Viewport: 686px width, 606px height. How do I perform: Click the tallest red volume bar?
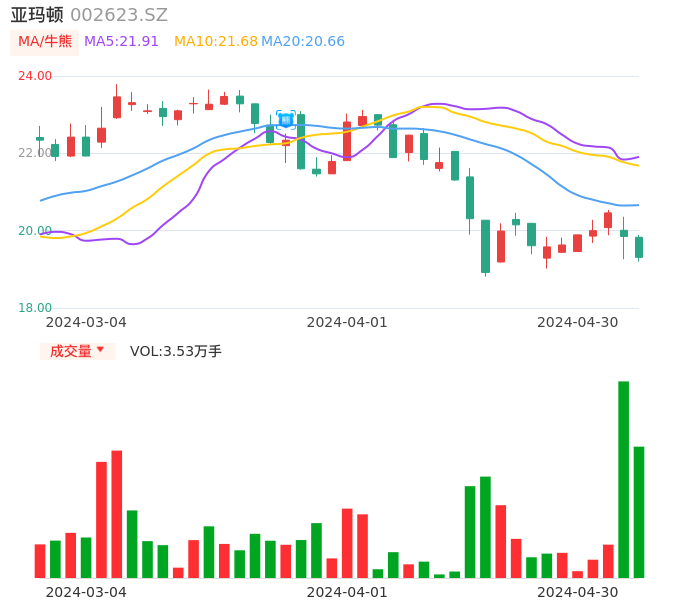coord(117,514)
